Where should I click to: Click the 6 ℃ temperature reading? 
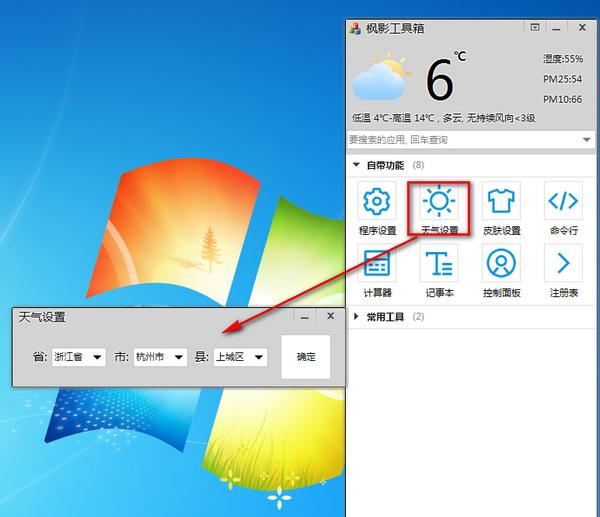pos(445,77)
